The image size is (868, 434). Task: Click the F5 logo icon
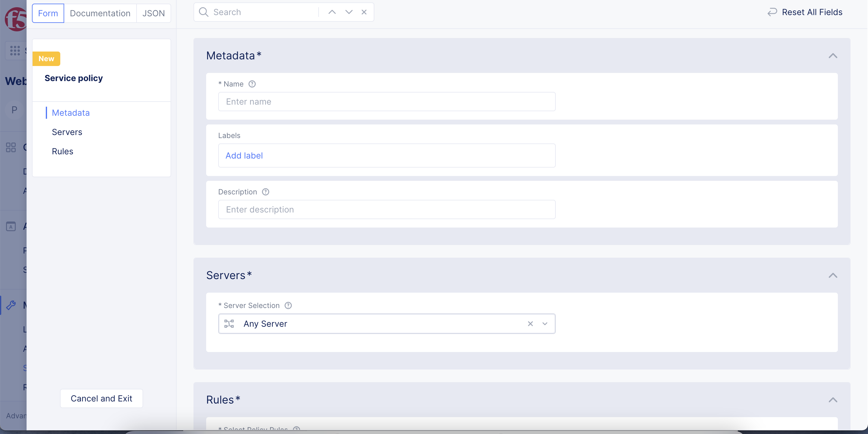click(x=15, y=20)
